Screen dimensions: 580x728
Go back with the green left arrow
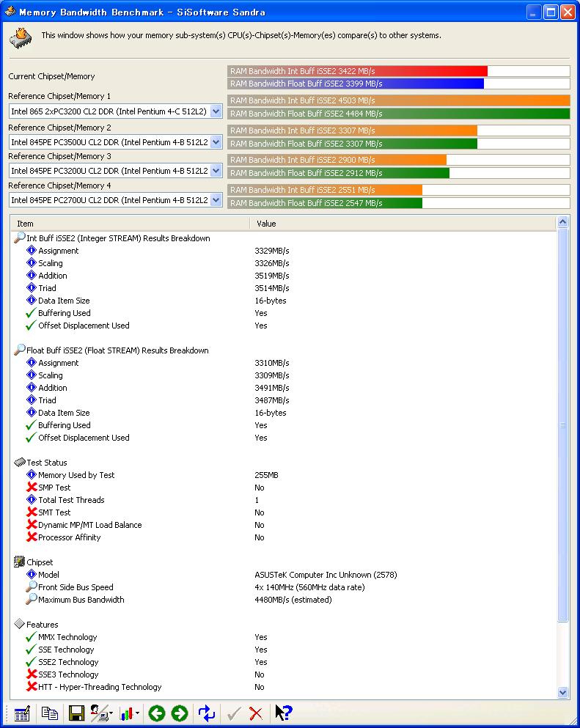point(157,713)
